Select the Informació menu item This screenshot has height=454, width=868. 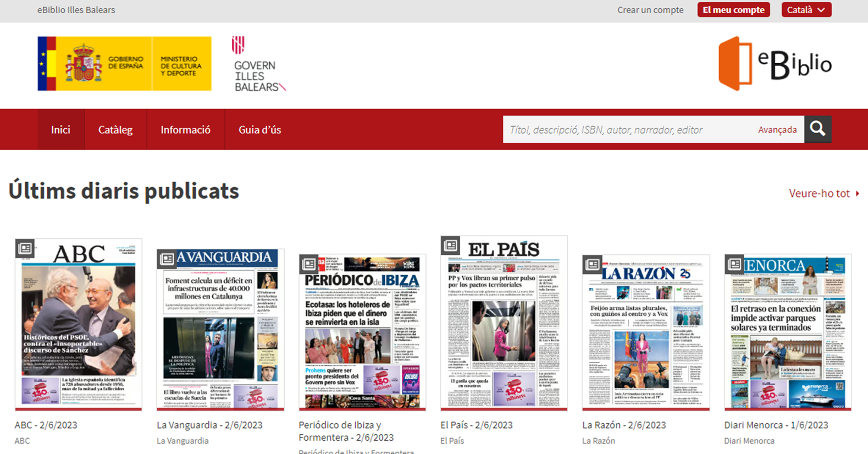[185, 130]
